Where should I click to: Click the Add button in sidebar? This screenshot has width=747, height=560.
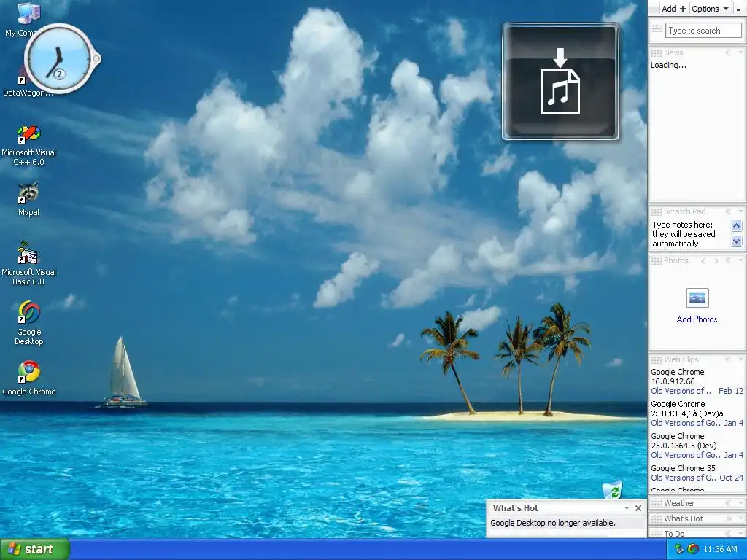click(x=673, y=9)
